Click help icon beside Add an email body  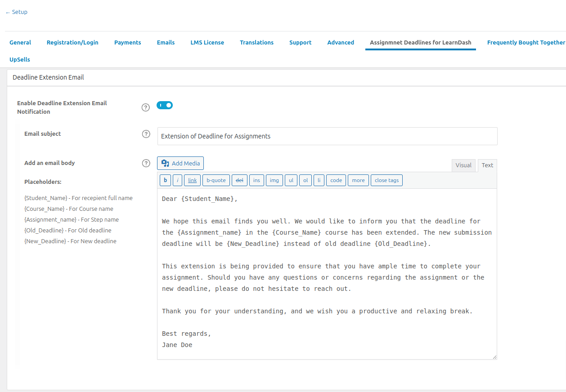tap(146, 163)
